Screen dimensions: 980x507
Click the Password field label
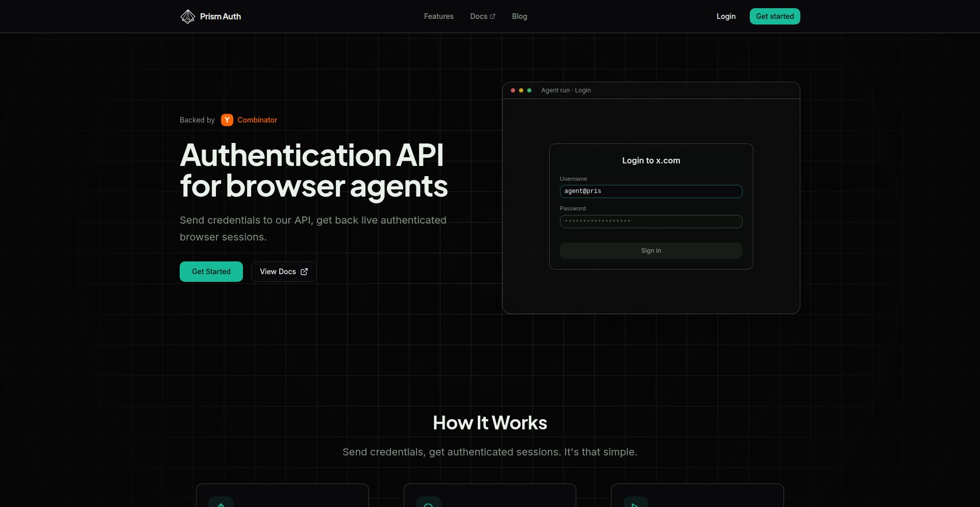573,208
